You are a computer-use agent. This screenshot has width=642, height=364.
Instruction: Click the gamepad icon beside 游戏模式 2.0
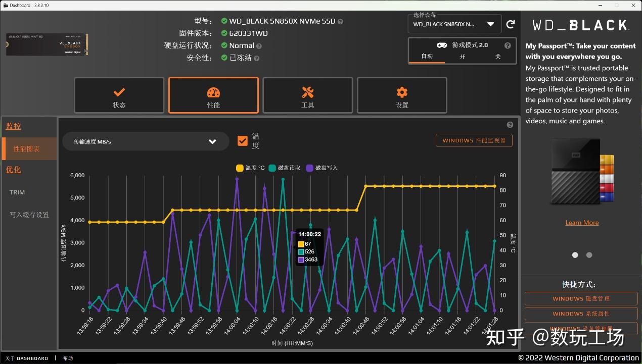(442, 45)
